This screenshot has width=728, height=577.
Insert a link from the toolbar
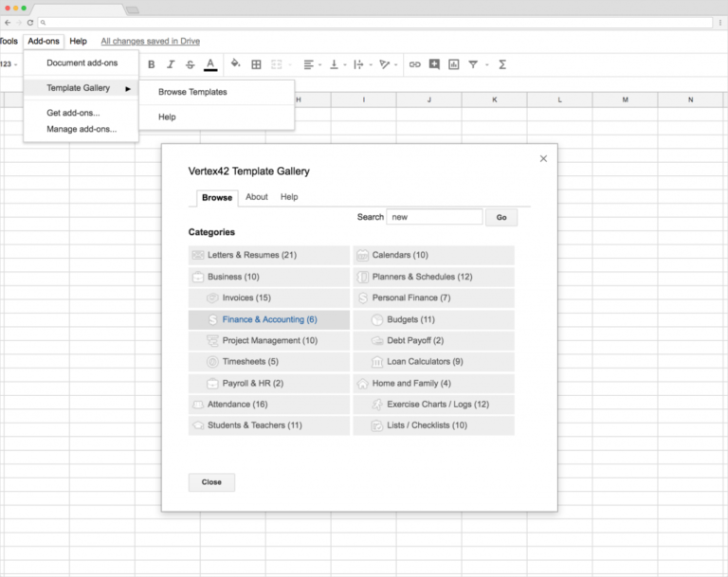click(x=414, y=64)
